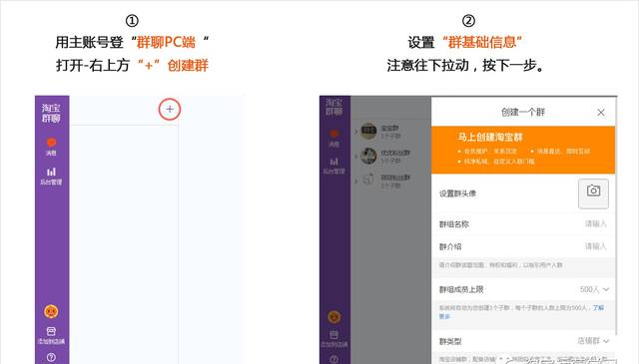Image resolution: width=639 pixels, height=364 pixels.
Task: Expand the third group row in the list
Action: pyautogui.click(x=355, y=181)
